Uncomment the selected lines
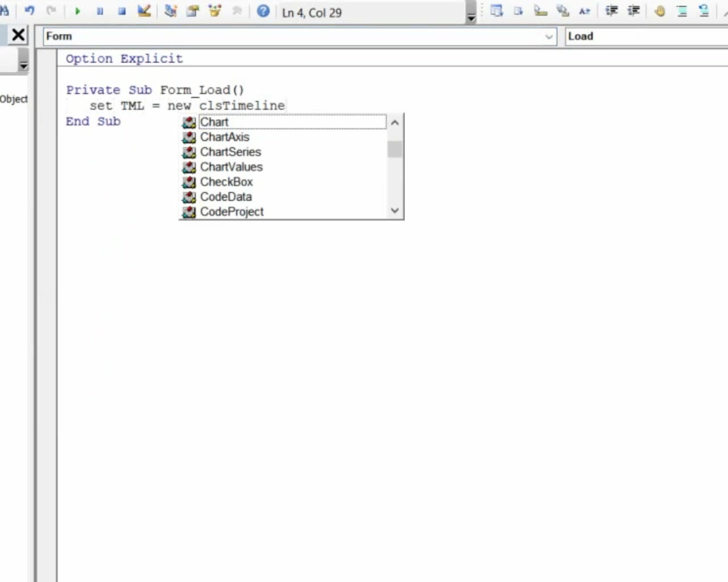Image resolution: width=728 pixels, height=582 pixels. (703, 11)
